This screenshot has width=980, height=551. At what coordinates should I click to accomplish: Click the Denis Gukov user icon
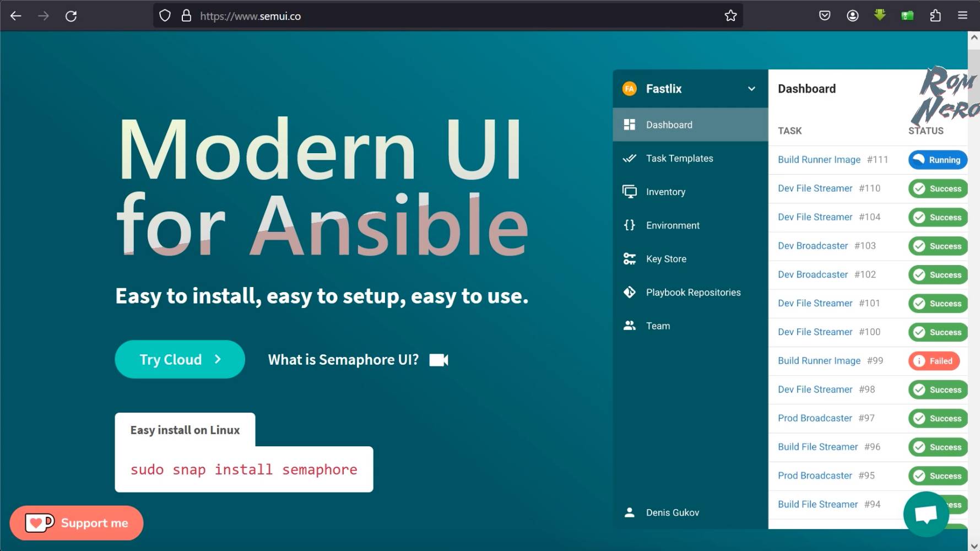[629, 512]
